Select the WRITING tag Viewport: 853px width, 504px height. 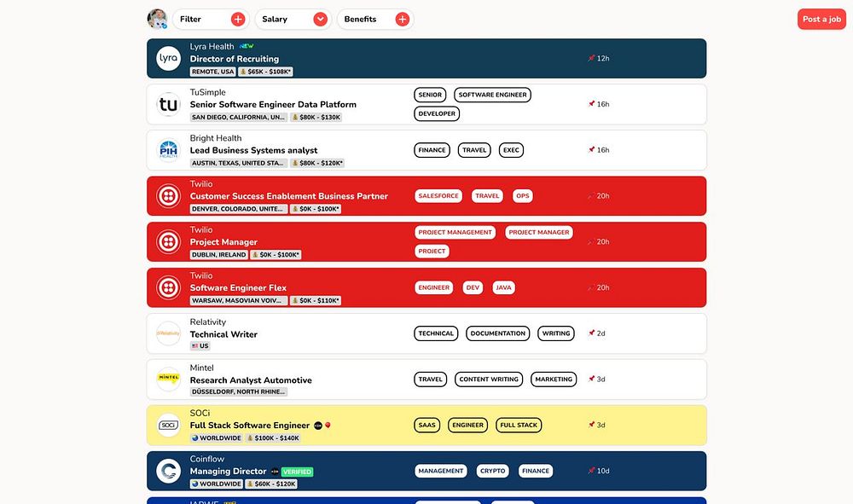coord(556,333)
